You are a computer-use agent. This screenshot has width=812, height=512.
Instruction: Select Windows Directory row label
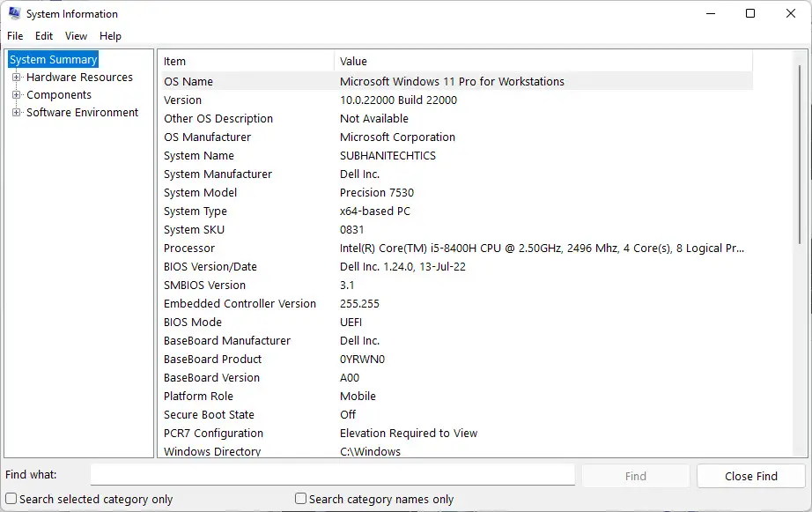pyautogui.click(x=212, y=451)
